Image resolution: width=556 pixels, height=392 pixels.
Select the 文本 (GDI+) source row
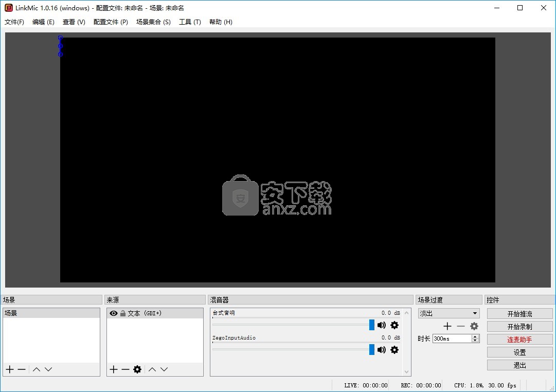pyautogui.click(x=155, y=313)
